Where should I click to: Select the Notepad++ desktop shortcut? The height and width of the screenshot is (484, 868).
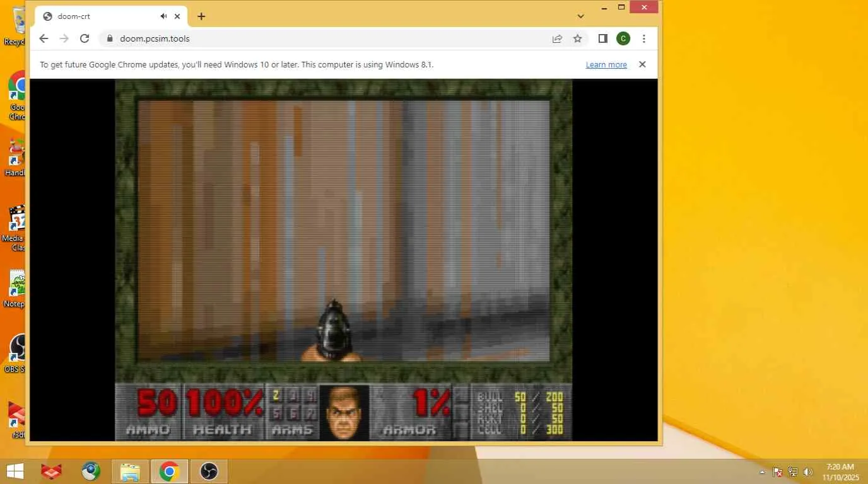pyautogui.click(x=15, y=290)
